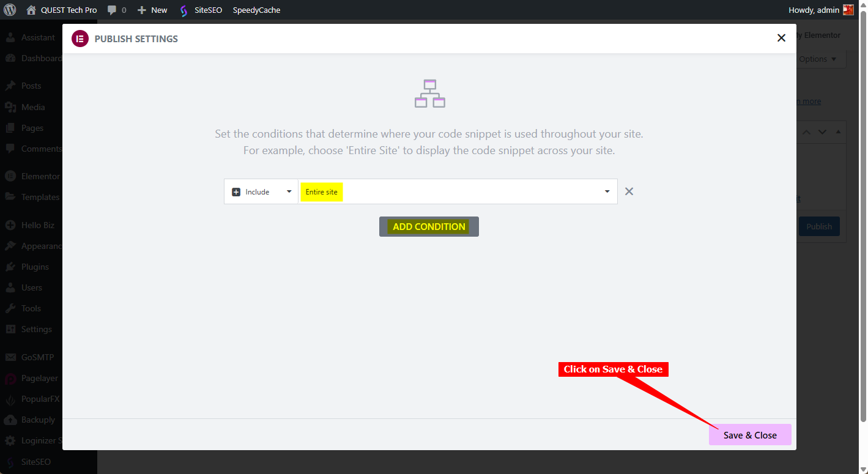Open the Loginizer gear icon

(10, 440)
